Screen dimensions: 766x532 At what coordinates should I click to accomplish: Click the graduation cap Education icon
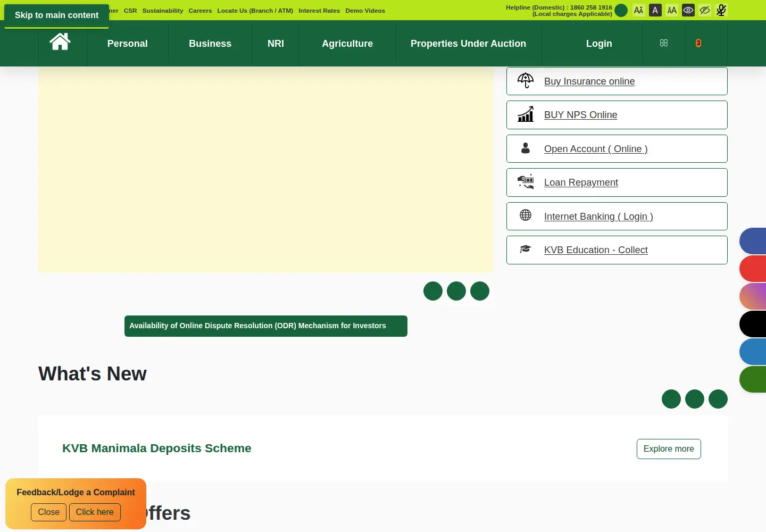pos(526,249)
